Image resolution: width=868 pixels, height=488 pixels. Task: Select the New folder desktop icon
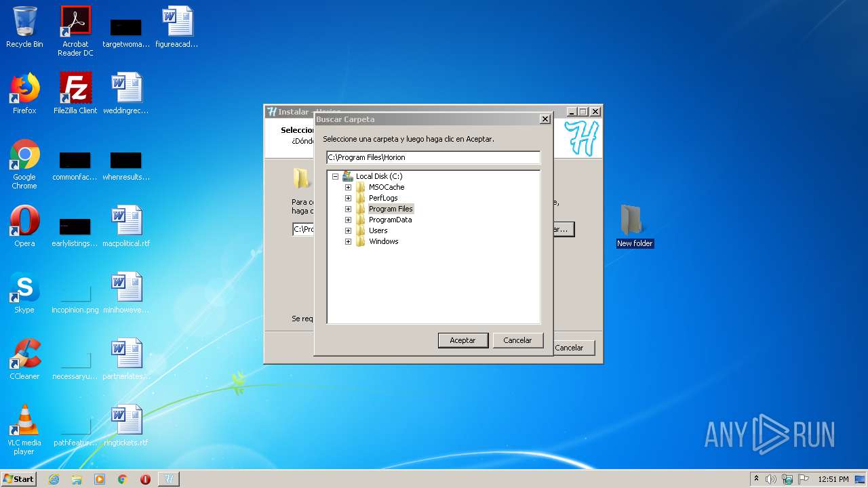(x=635, y=227)
